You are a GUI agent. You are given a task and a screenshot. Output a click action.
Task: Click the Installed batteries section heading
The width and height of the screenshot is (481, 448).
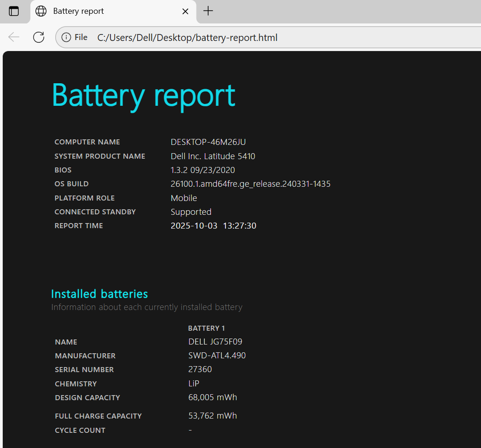(x=99, y=293)
